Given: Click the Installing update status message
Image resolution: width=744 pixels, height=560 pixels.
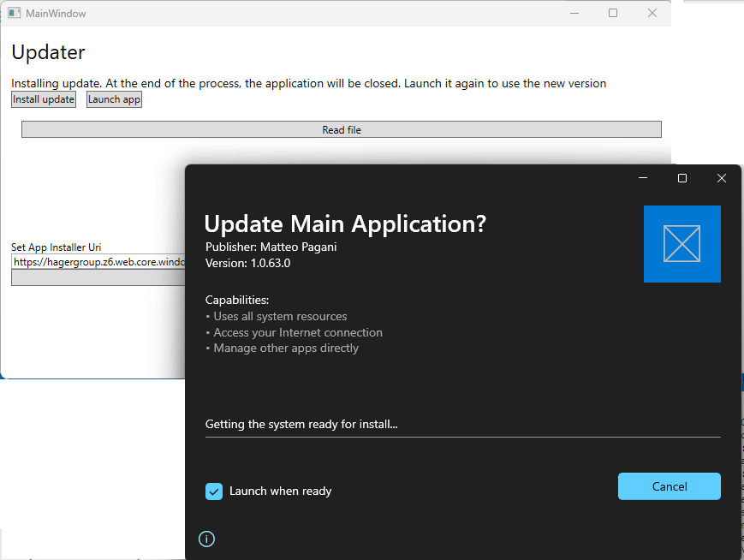Looking at the screenshot, I should point(308,84).
